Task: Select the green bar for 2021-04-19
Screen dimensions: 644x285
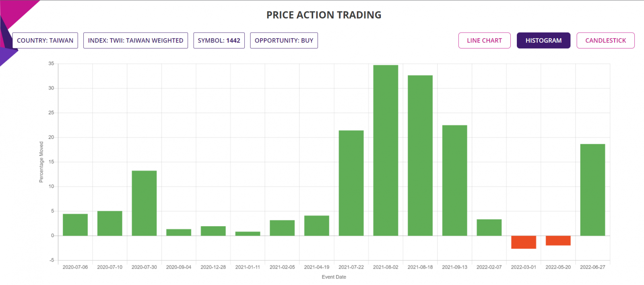Action: (x=317, y=226)
